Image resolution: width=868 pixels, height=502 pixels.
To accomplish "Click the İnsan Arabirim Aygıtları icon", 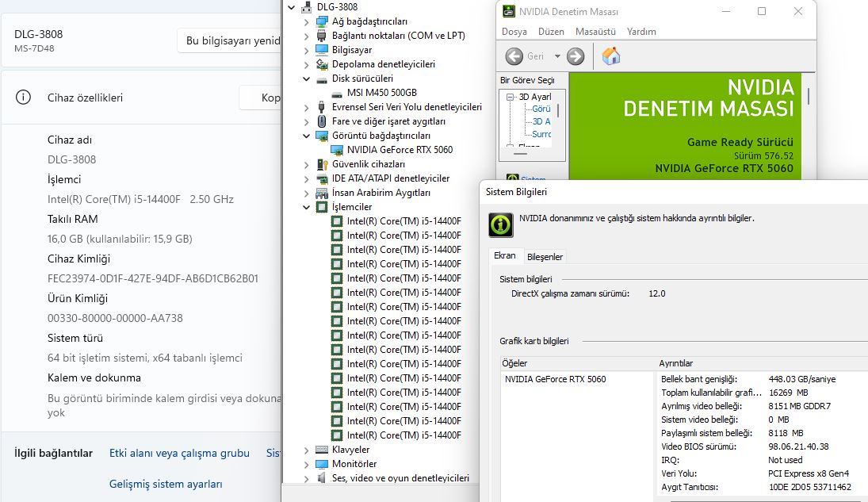I will pos(322,193).
